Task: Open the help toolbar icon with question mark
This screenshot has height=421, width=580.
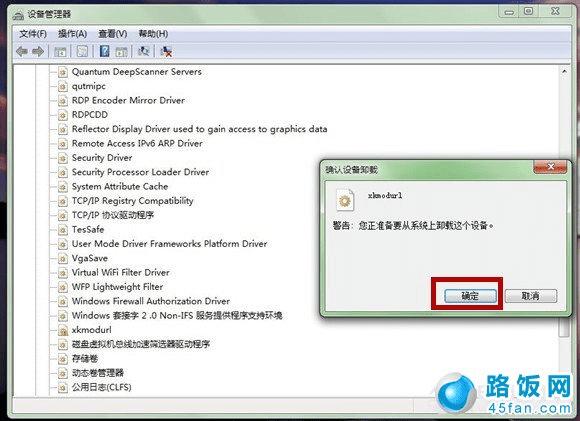Action: tap(105, 51)
